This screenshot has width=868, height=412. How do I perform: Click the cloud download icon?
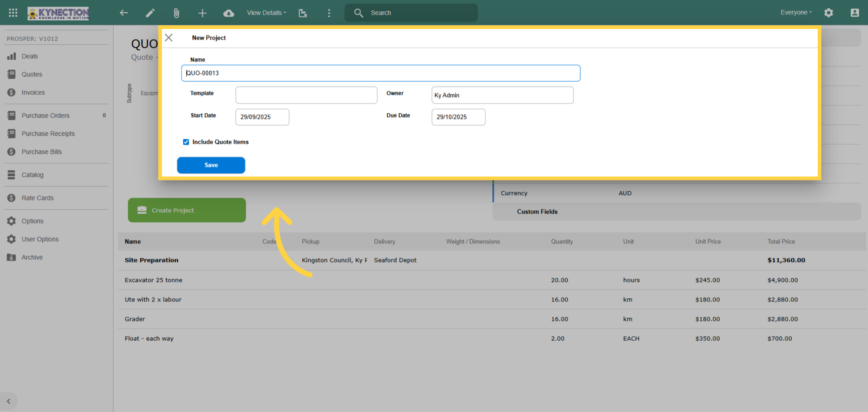pos(229,13)
